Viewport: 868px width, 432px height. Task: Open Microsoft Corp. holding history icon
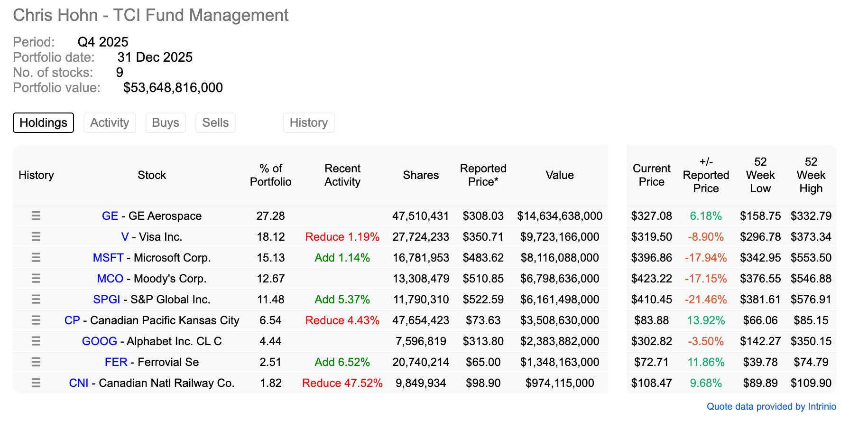[x=36, y=258]
